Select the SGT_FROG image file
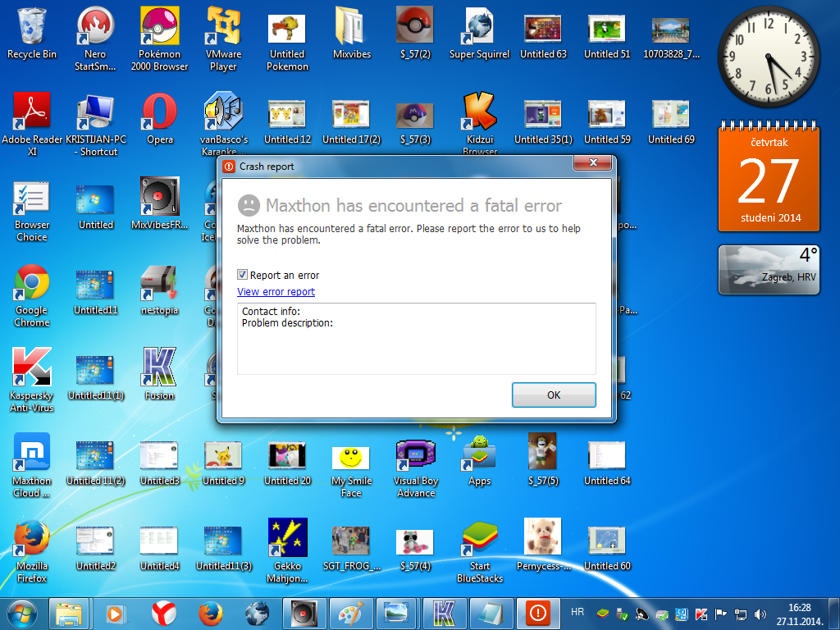The height and width of the screenshot is (630, 840). click(x=351, y=548)
